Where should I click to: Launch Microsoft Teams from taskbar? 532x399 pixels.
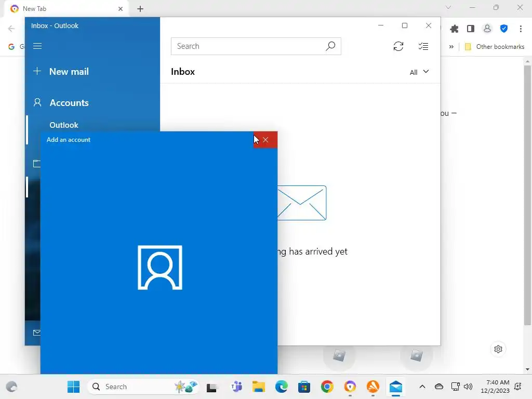click(x=236, y=387)
